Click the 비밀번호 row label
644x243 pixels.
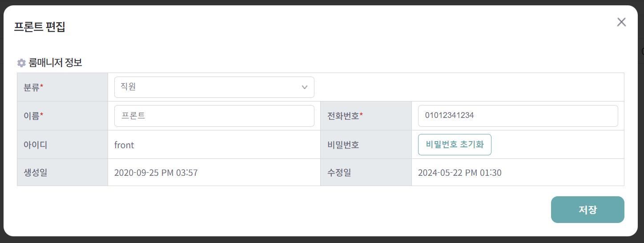(343, 145)
